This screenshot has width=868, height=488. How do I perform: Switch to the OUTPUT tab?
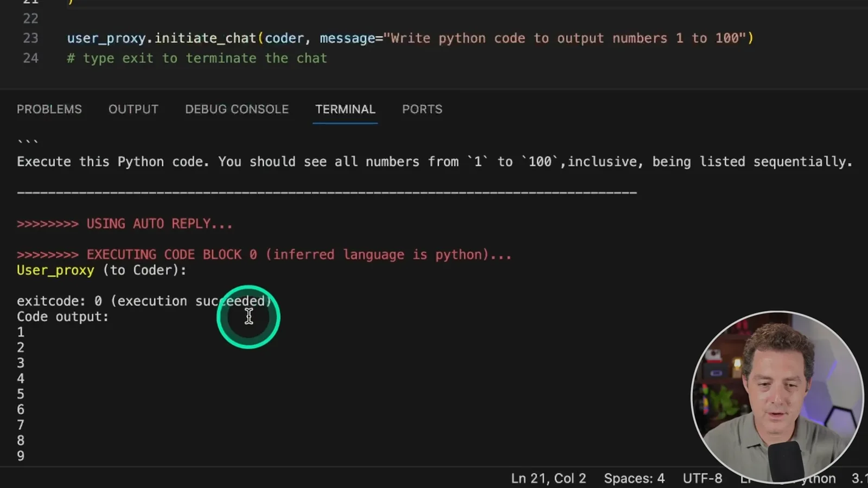click(133, 109)
